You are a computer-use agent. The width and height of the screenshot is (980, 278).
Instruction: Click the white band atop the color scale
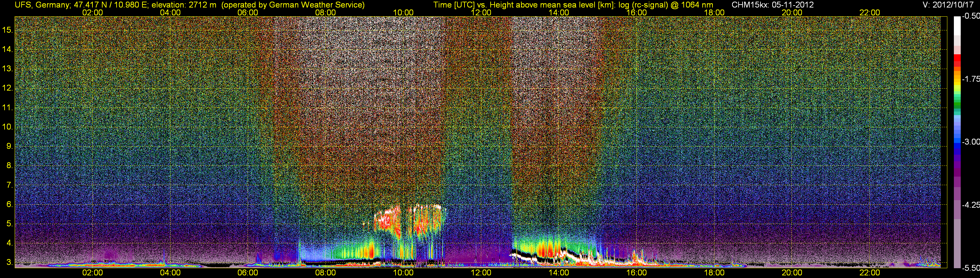[957, 26]
